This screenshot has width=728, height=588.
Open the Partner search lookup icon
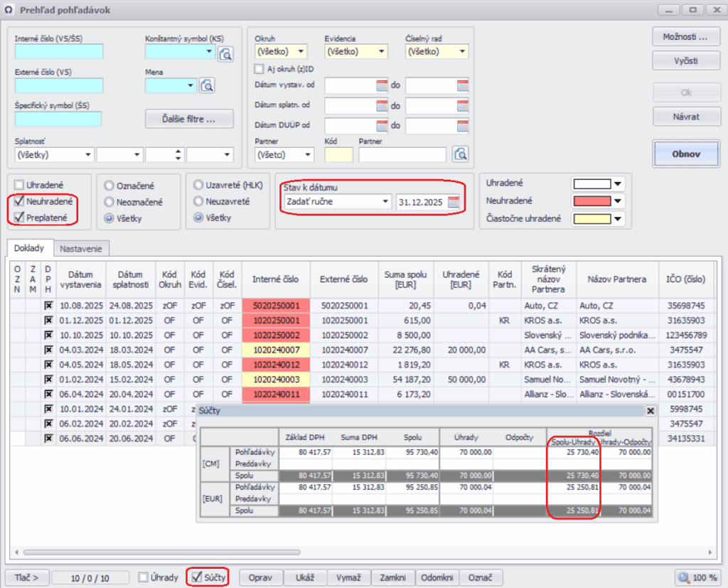tap(461, 154)
